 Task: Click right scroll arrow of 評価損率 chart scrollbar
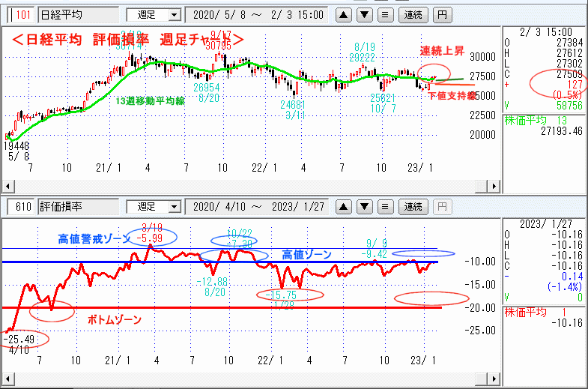pyautogui.click(x=494, y=379)
